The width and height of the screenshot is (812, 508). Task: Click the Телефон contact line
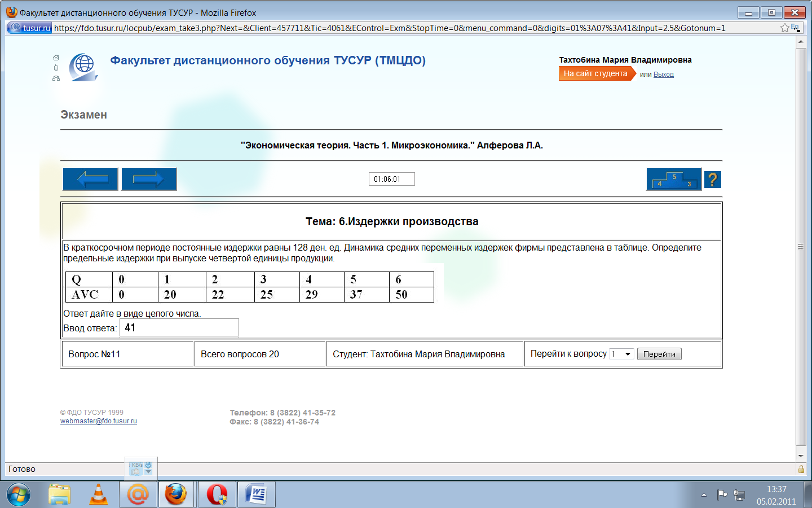point(283,413)
